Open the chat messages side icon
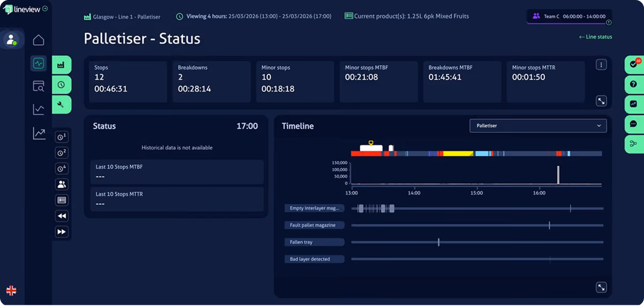Image resolution: width=644 pixels, height=306 pixels. 634,124
